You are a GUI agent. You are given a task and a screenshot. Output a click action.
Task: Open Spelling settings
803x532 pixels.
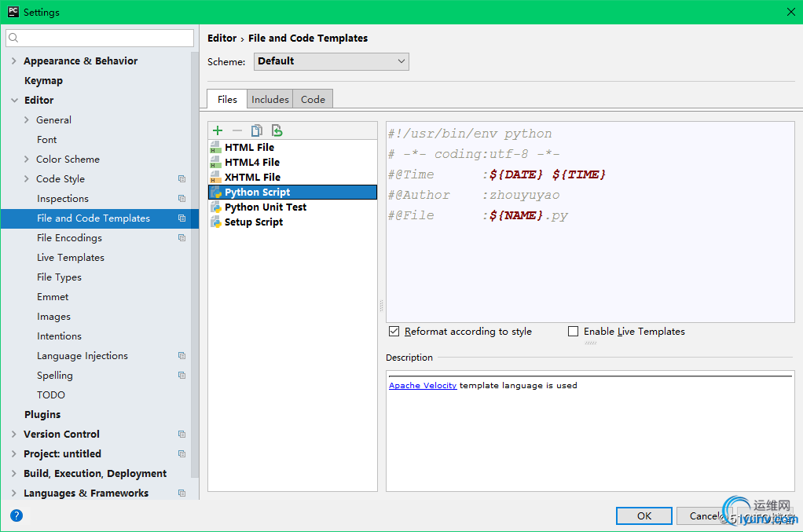pos(55,376)
